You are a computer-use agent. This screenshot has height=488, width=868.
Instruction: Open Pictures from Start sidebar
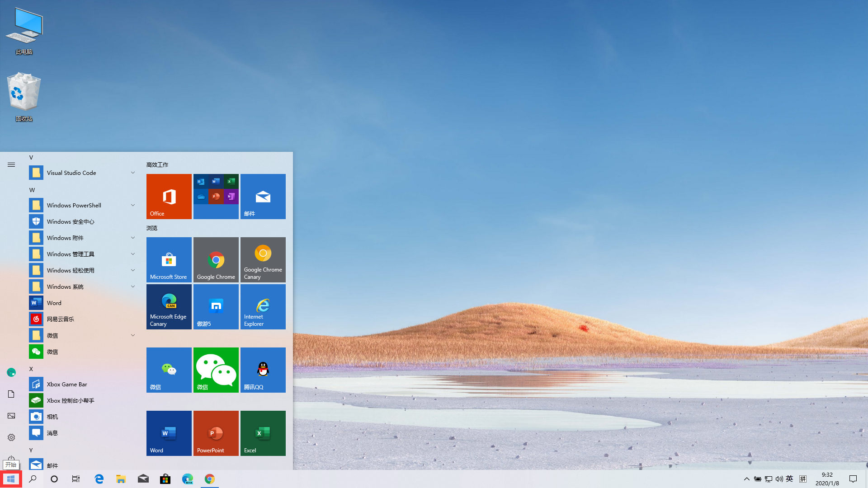(x=11, y=416)
